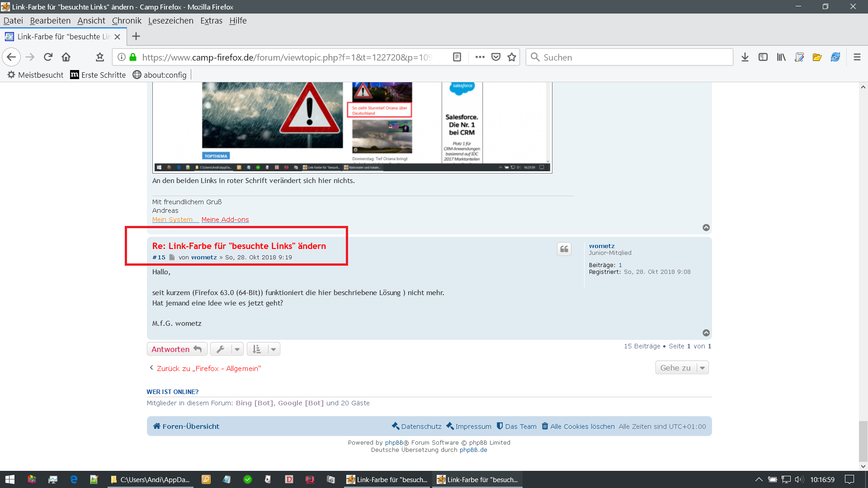This screenshot has height=488, width=868.
Task: Bookmark this page with star icon
Action: click(x=512, y=57)
